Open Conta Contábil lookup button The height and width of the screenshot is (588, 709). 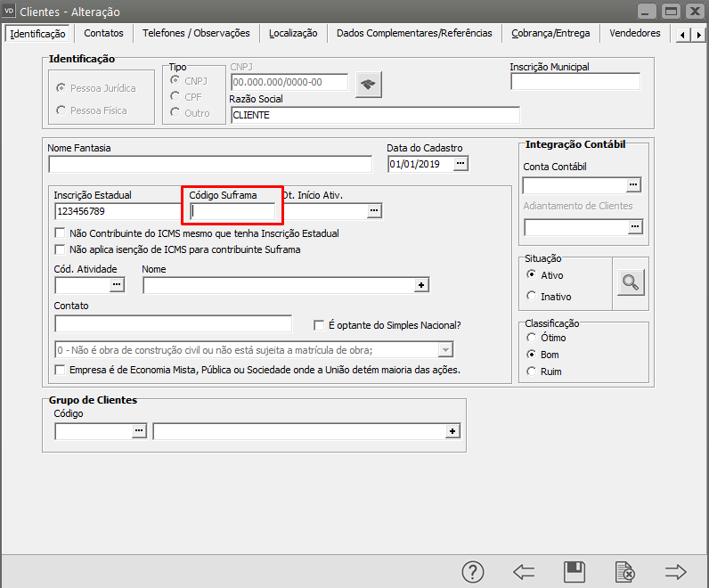click(x=634, y=184)
